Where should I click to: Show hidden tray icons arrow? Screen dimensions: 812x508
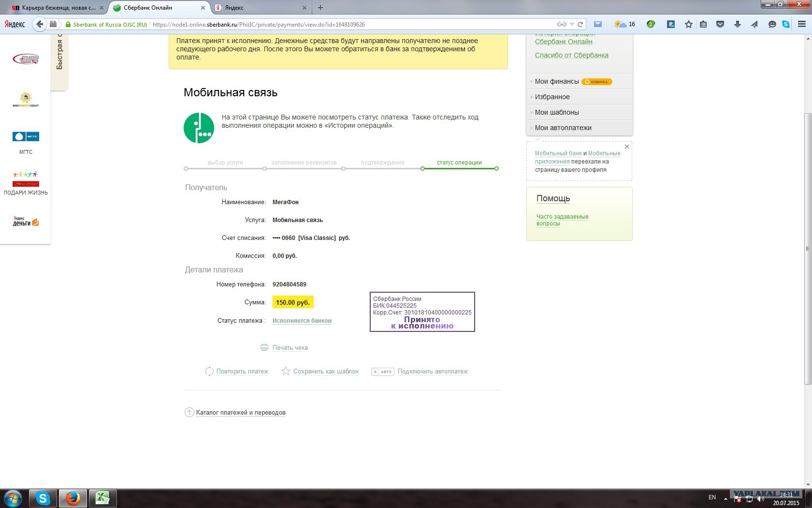tap(725, 498)
